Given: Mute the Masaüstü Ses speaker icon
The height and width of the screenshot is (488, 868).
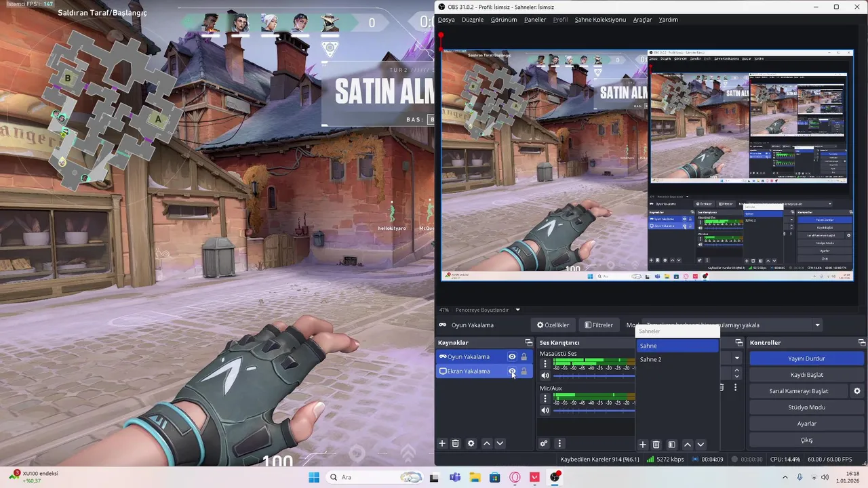Looking at the screenshot, I should [x=545, y=375].
